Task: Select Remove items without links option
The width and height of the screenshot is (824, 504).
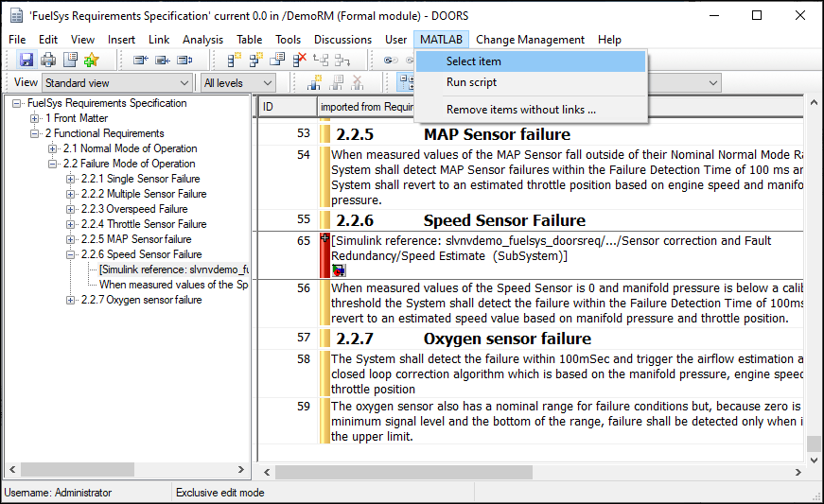Action: (521, 109)
